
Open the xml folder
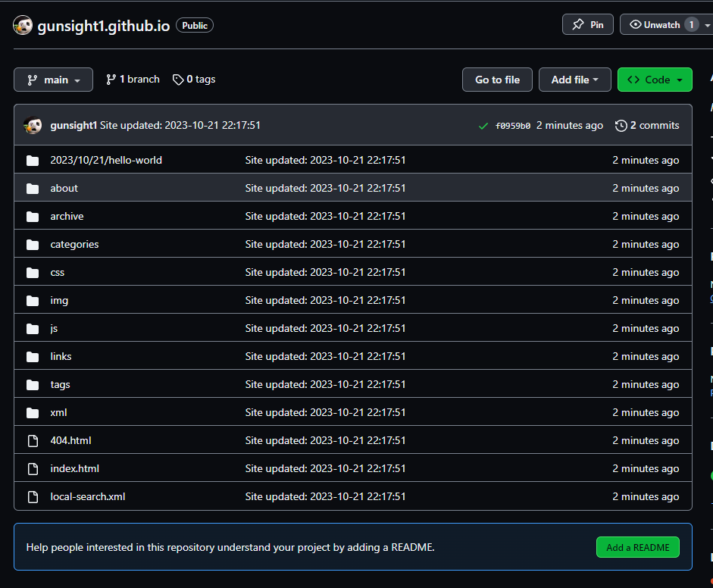click(x=58, y=412)
